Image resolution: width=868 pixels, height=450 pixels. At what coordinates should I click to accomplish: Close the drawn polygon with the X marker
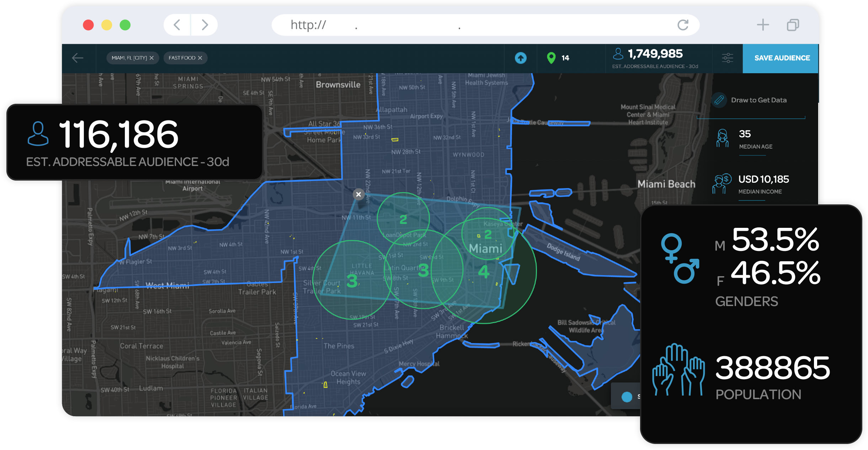point(358,194)
